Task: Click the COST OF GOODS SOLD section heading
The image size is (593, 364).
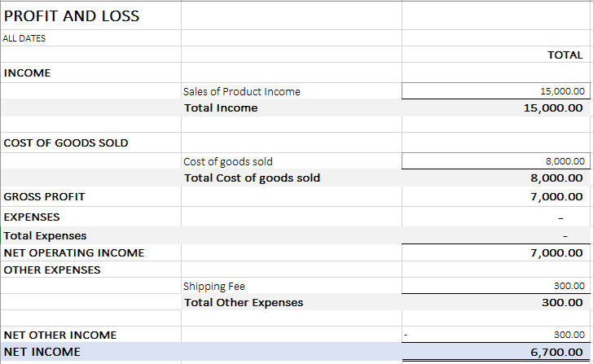Action: pyautogui.click(x=66, y=143)
